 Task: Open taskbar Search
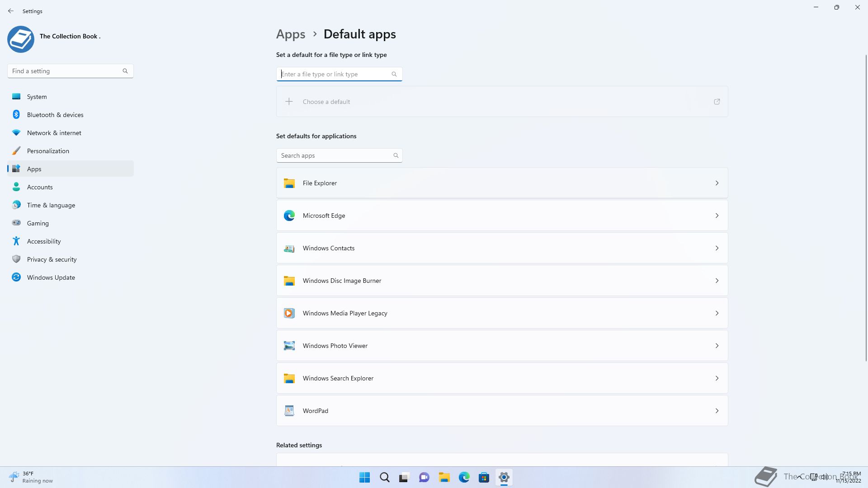click(385, 477)
